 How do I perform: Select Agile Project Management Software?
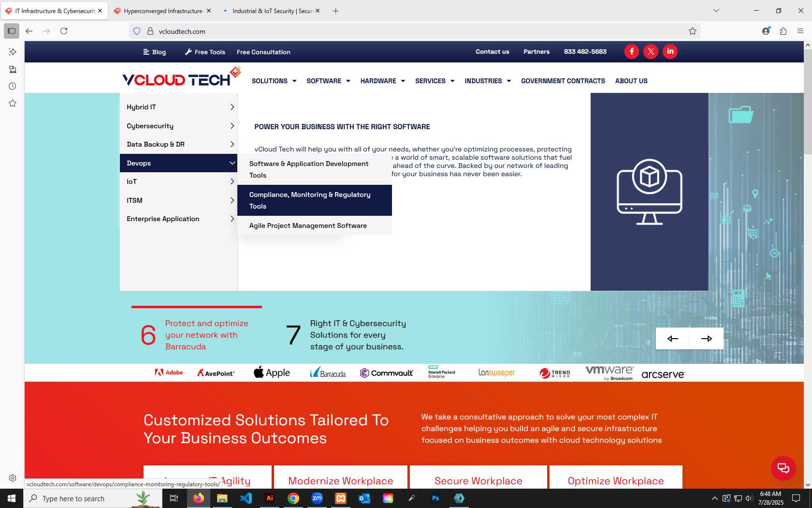pos(315,225)
